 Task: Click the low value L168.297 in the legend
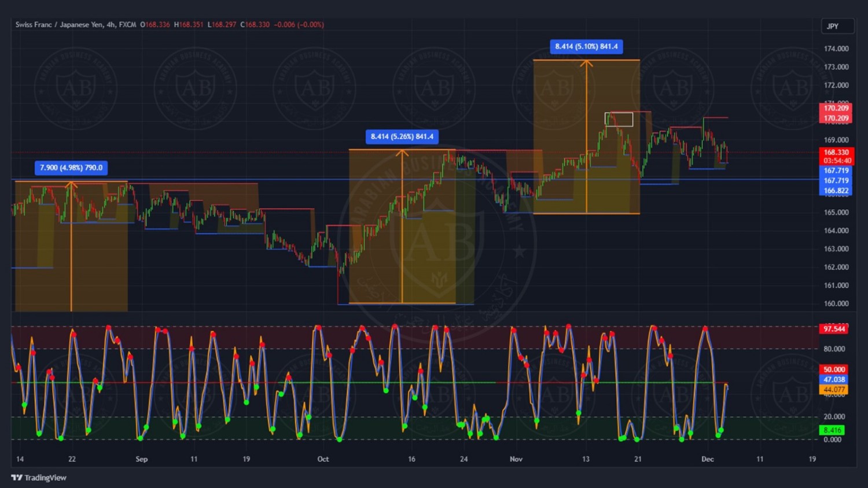point(222,25)
